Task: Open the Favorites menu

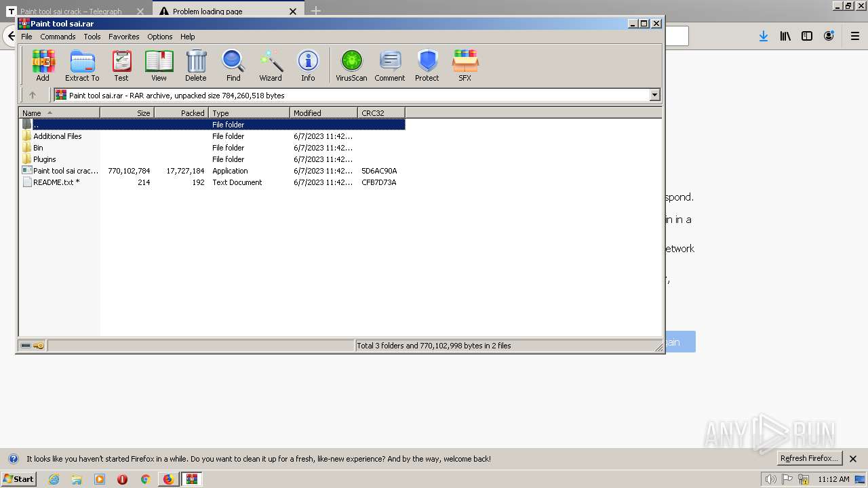Action: [x=124, y=37]
